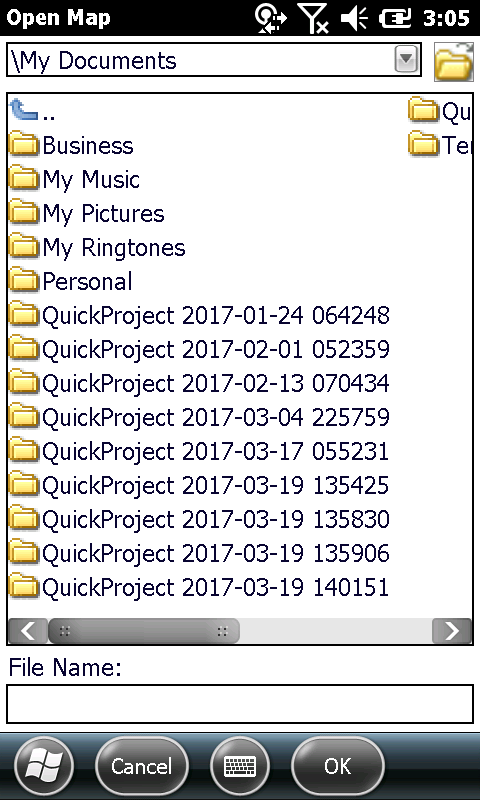Click the horizontal scrollbar thumb

click(144, 631)
